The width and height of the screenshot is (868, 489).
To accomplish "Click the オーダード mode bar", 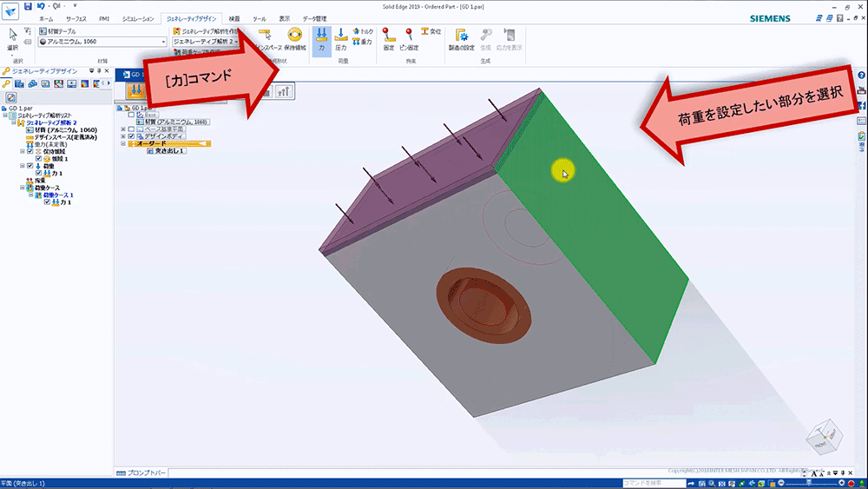I will (x=169, y=143).
